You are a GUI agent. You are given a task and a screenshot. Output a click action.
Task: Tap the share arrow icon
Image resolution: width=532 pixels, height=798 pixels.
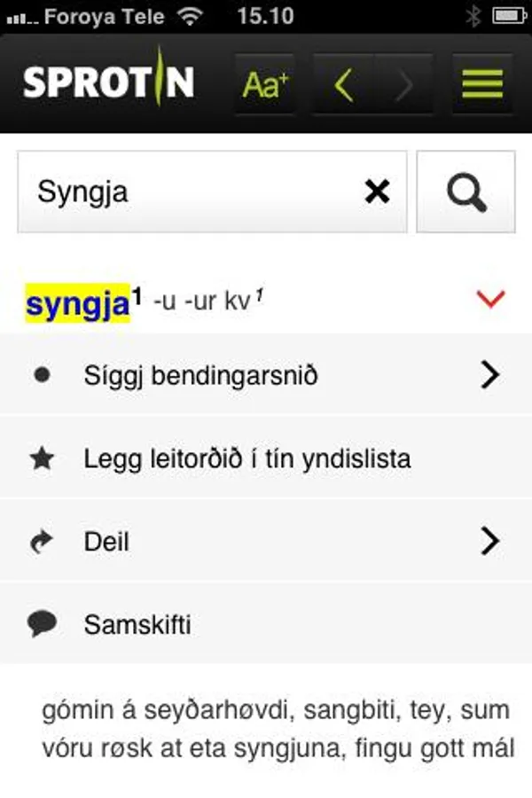(x=42, y=542)
